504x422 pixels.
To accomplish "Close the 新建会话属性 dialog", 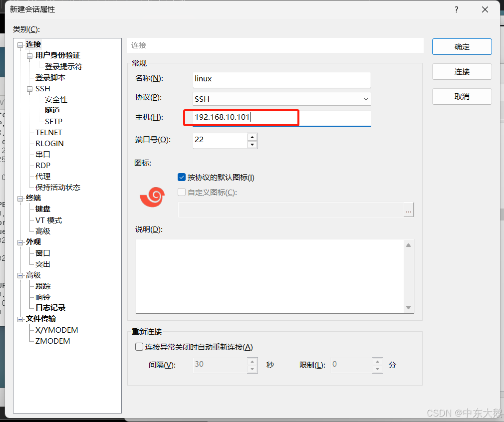I will point(485,9).
